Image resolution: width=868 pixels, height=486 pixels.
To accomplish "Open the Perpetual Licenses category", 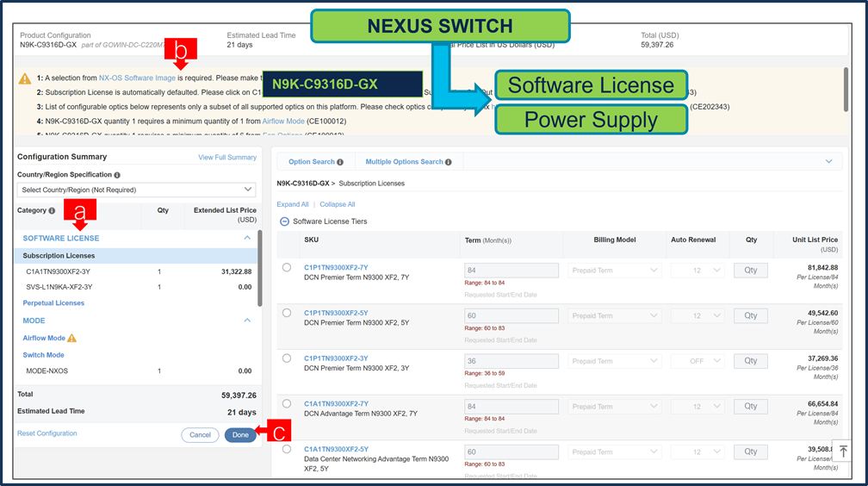I will tap(53, 303).
